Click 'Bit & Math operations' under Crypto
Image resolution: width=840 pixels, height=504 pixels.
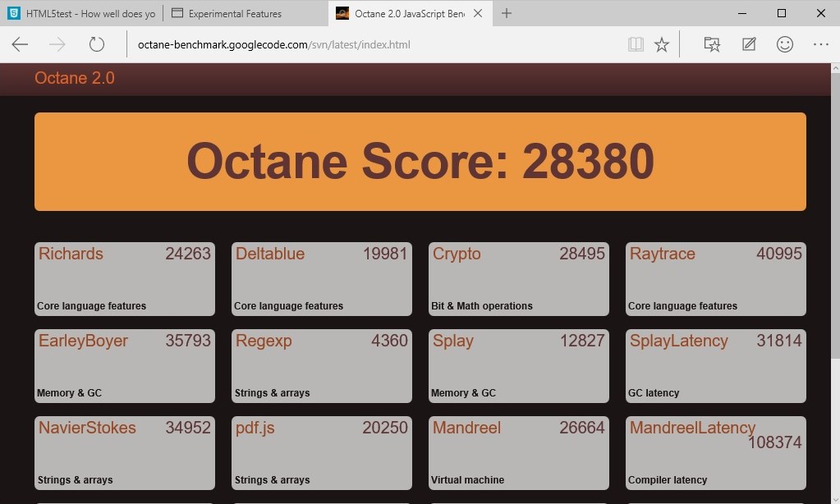point(482,306)
